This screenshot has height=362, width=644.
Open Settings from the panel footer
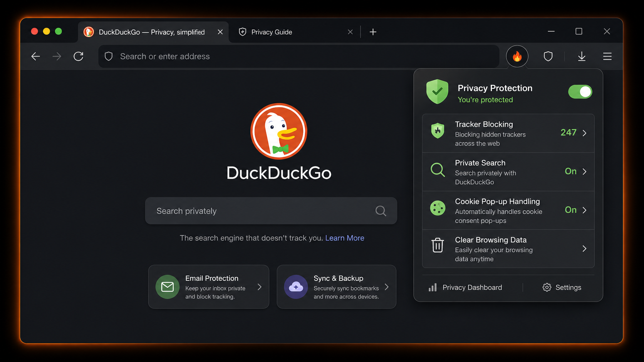[x=562, y=287]
